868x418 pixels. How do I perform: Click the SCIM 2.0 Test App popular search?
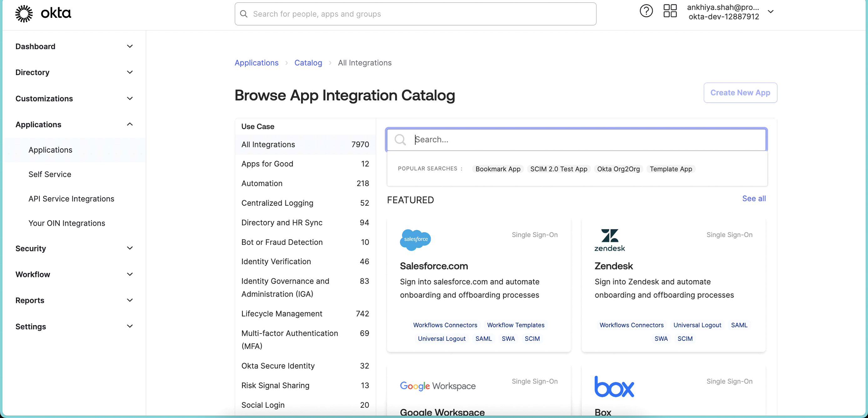click(558, 169)
